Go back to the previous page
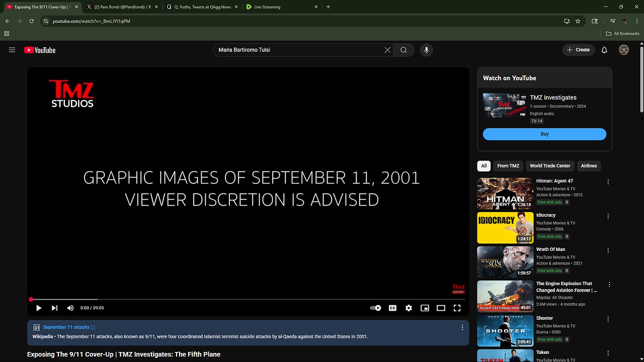The width and height of the screenshot is (644, 362). tap(7, 21)
